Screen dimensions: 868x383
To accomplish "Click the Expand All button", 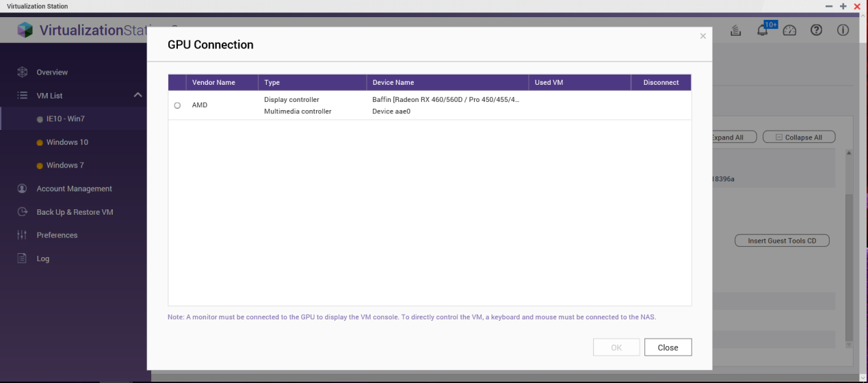I will point(733,137).
